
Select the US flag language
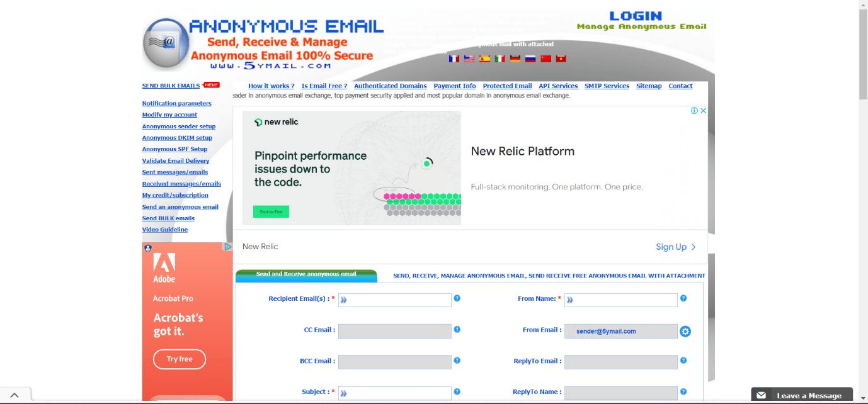coord(469,59)
